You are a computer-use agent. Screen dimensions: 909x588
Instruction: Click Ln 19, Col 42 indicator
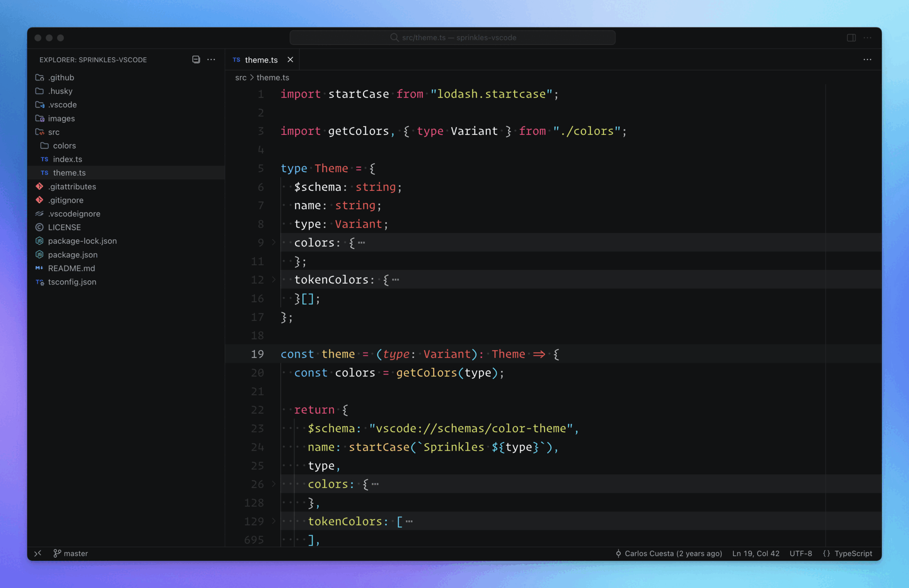pyautogui.click(x=756, y=553)
